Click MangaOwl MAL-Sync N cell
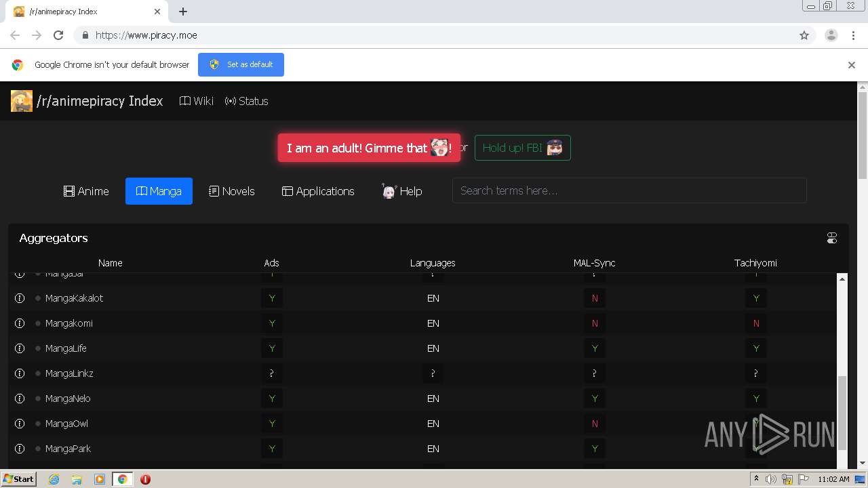868x488 pixels. (595, 424)
